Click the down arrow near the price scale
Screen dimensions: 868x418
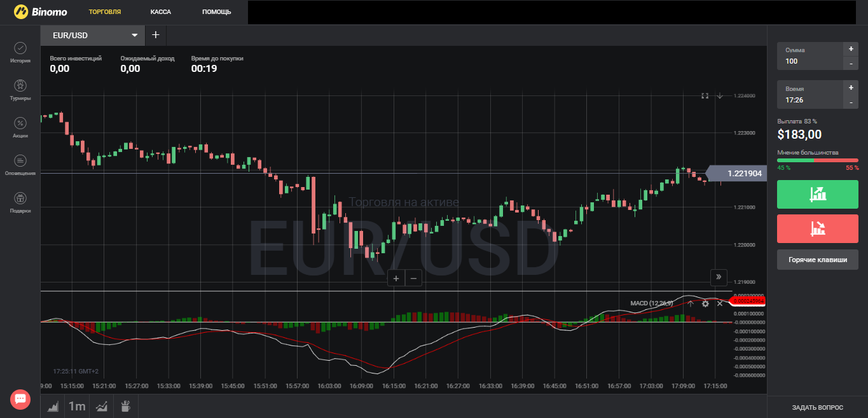click(720, 95)
